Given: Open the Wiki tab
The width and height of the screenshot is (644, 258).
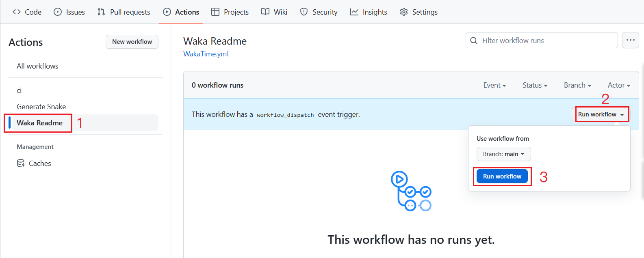Looking at the screenshot, I should point(274,12).
